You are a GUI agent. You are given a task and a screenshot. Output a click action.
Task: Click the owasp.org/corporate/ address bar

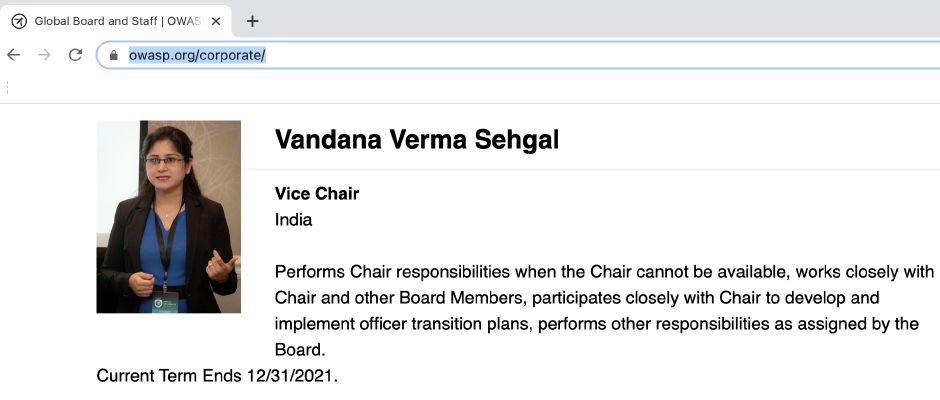pyautogui.click(x=400, y=55)
